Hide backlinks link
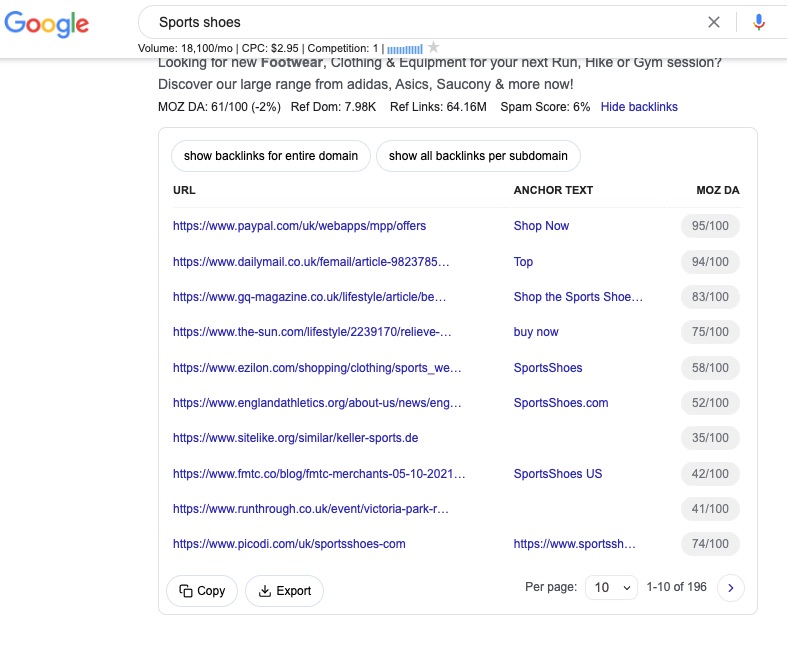This screenshot has height=647, width=787. coord(639,107)
